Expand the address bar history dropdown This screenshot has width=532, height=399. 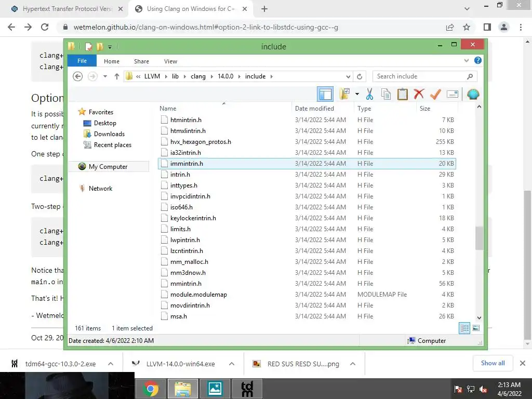coord(348,77)
